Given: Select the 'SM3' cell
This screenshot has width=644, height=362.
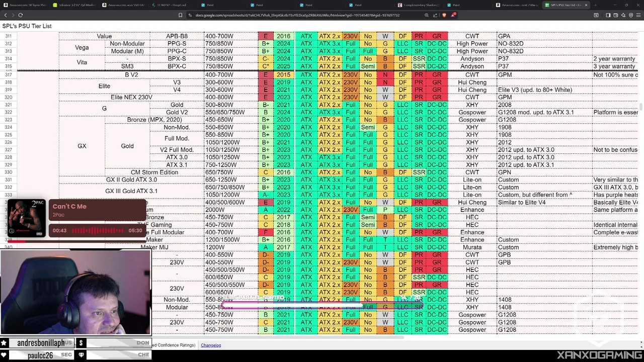Looking at the screenshot, I should 127,66.
